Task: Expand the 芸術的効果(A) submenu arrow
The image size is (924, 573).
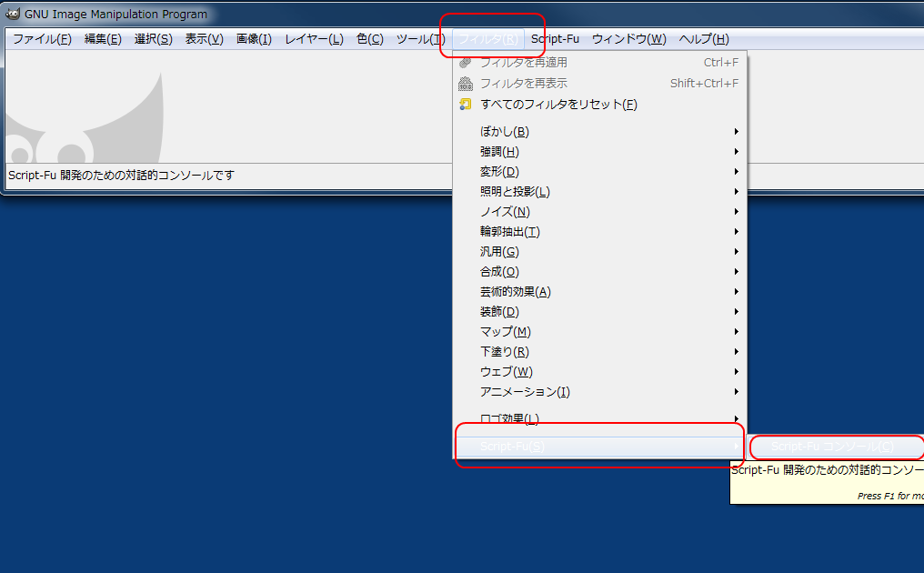Action: [x=736, y=292]
